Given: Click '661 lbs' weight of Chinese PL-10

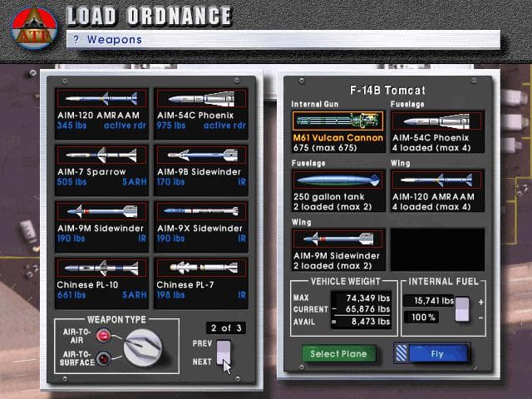Looking at the screenshot, I should coord(71,295).
